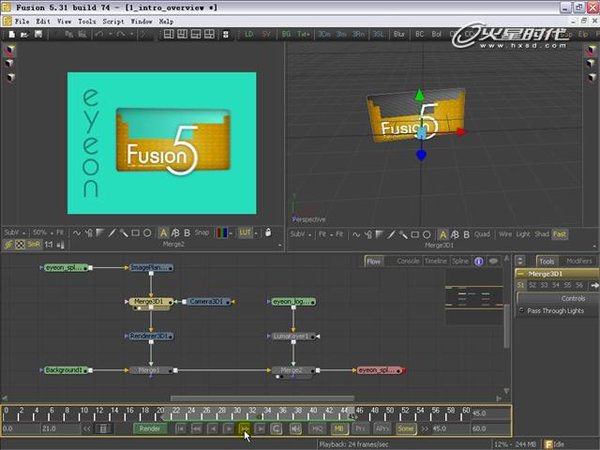The width and height of the screenshot is (600, 450).
Task: Choose the first view layout icon
Action: [x=169, y=34]
